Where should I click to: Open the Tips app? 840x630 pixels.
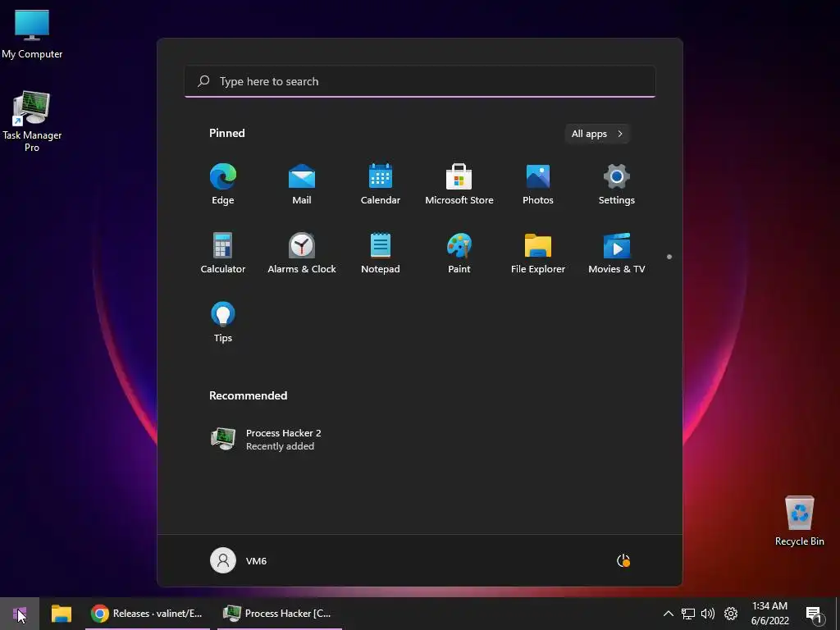pos(223,322)
